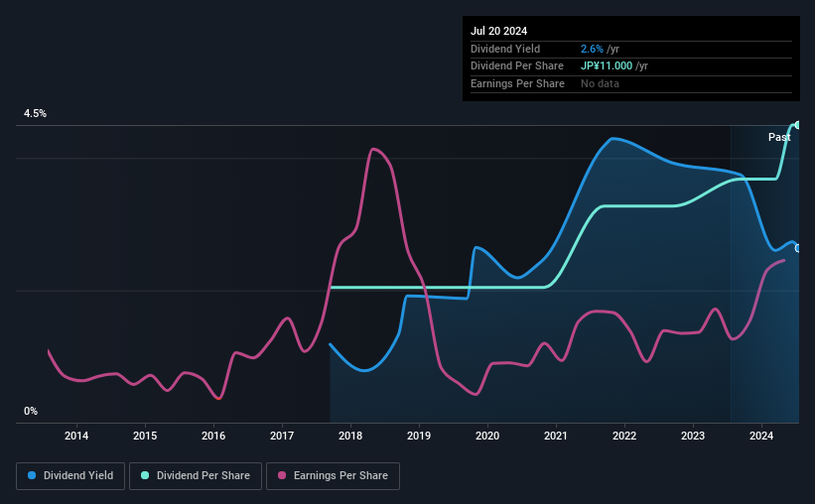This screenshot has height=504, width=815.
Task: Click the teal endpoint marker at chart top right
Action: pyautogui.click(x=797, y=125)
